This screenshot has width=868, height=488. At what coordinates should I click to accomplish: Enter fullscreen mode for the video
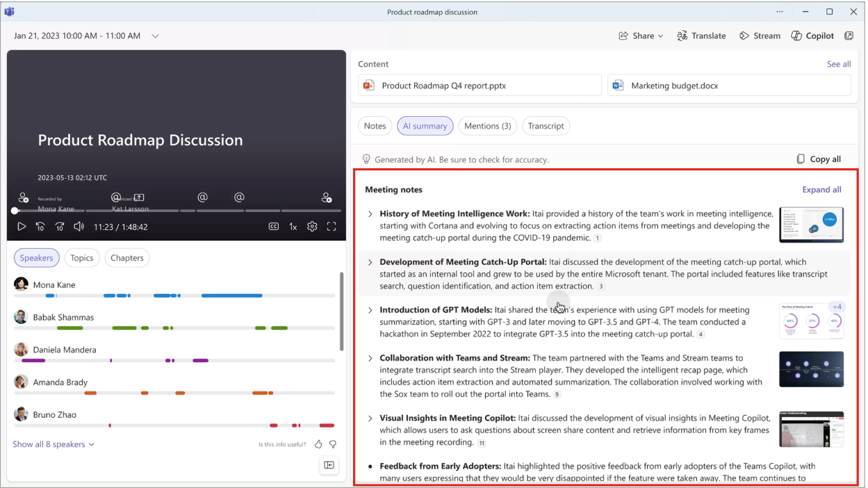click(x=331, y=226)
